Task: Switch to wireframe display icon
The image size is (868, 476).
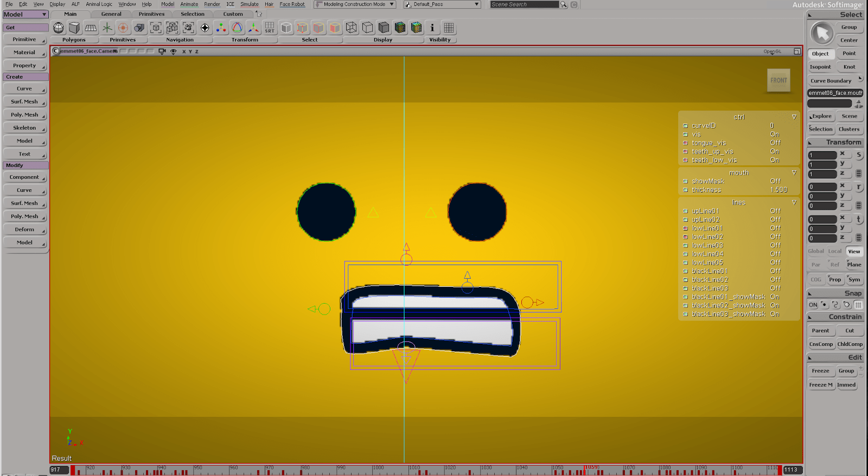Action: tap(351, 28)
